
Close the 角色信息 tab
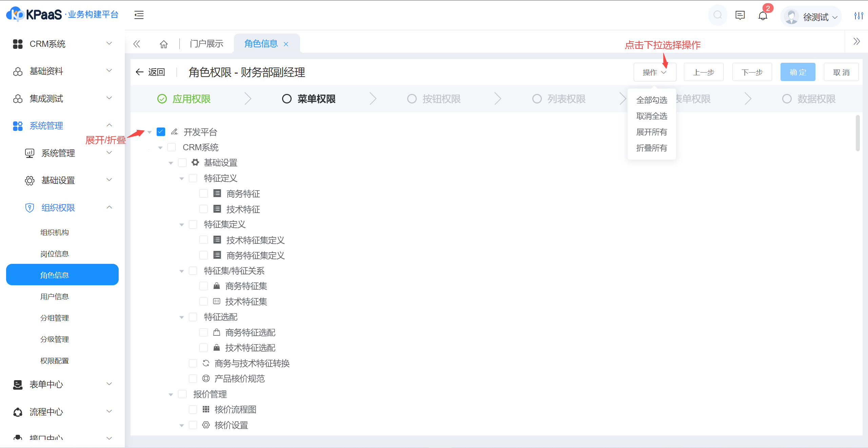(286, 44)
